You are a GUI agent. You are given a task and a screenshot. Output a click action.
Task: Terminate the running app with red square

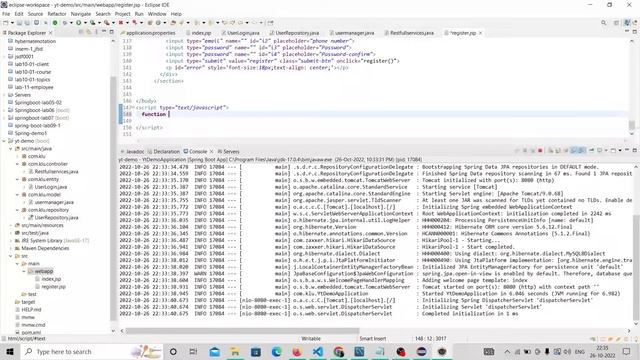click(x=540, y=151)
